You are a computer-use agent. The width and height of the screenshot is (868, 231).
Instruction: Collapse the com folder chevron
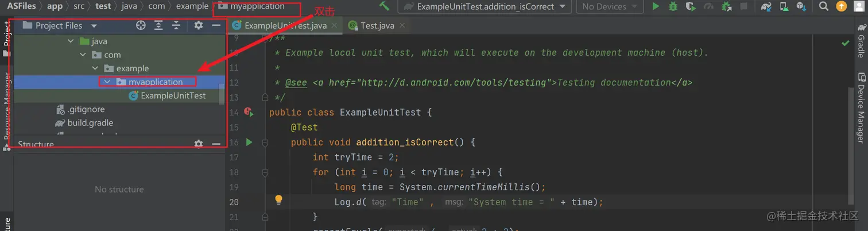point(84,55)
